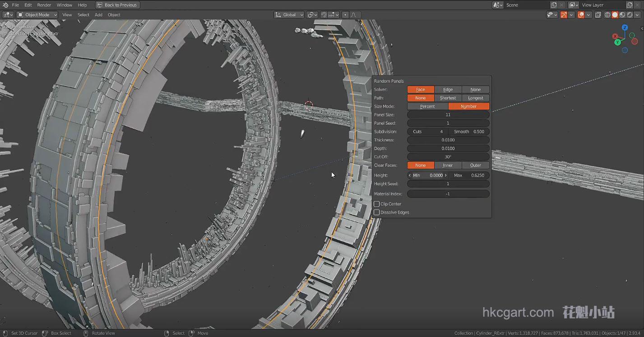Click the Cut Off angle field
644x337 pixels.
[x=448, y=157]
